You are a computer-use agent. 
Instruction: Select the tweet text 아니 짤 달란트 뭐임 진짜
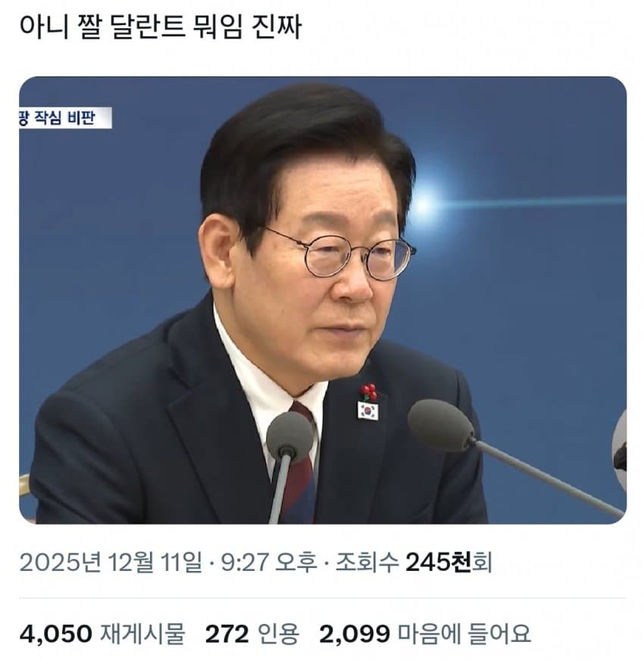[161, 27]
